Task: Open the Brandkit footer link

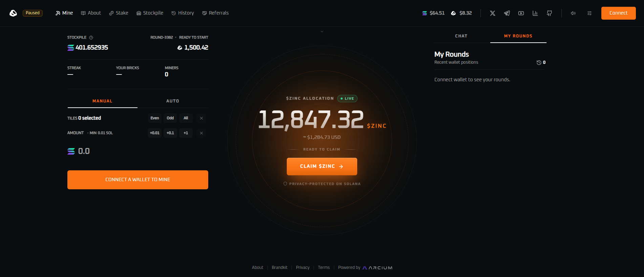Action: click(280, 268)
